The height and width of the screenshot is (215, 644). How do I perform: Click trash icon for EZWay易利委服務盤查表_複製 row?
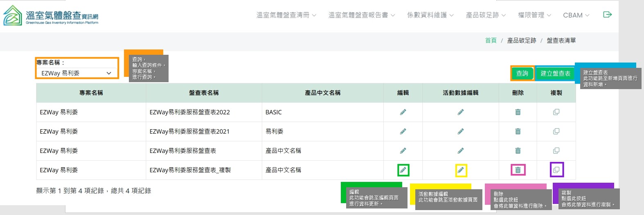[518, 170]
